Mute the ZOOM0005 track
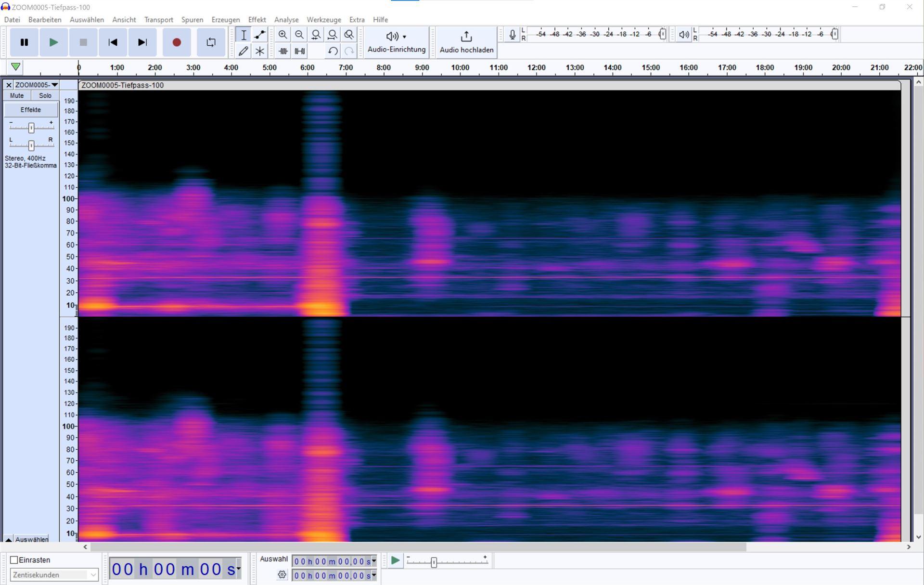This screenshot has height=585, width=924. click(x=17, y=95)
